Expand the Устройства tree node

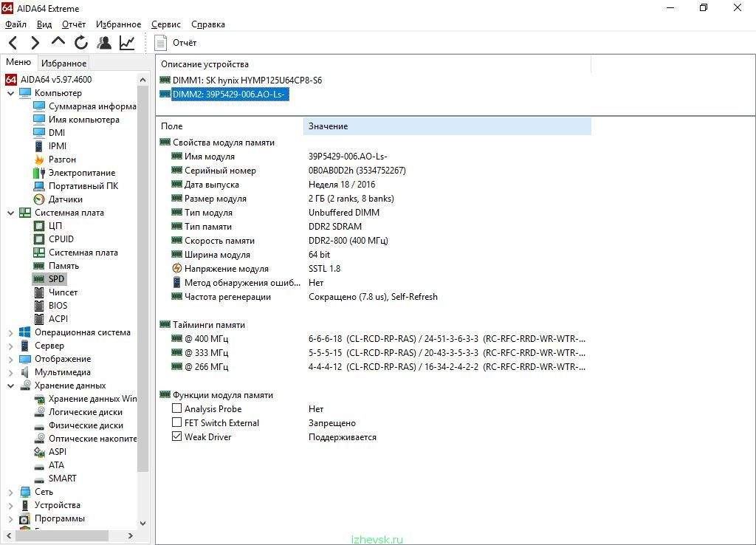pos(10,505)
